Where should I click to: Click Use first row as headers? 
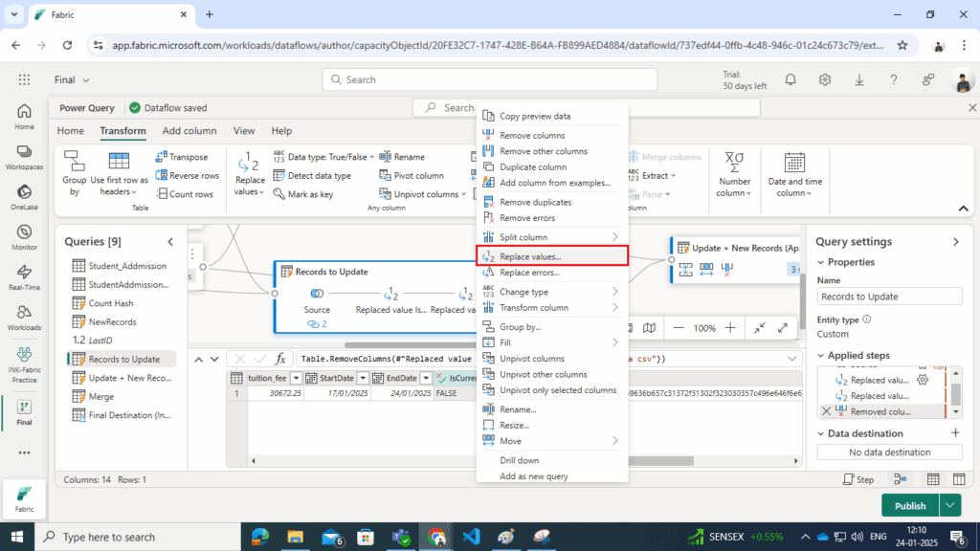pyautogui.click(x=119, y=173)
